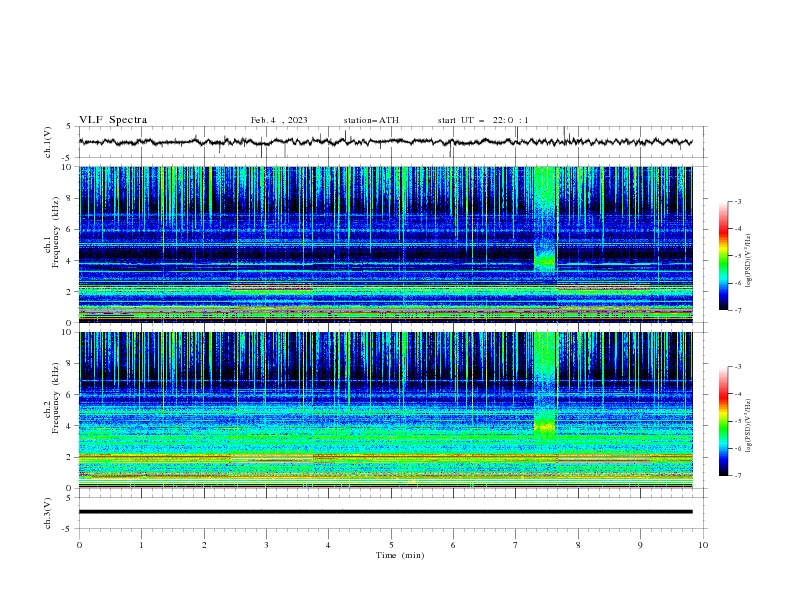Click time axis tick label '5'

tap(391, 545)
